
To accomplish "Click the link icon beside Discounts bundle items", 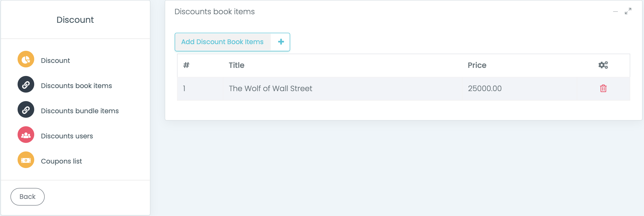I will pos(26,110).
